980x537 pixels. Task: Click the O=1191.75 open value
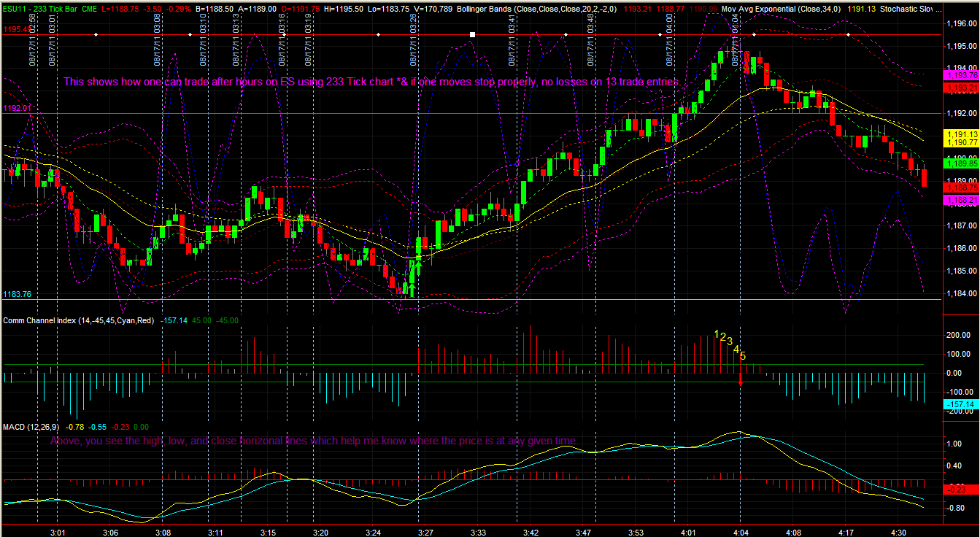pos(301,8)
